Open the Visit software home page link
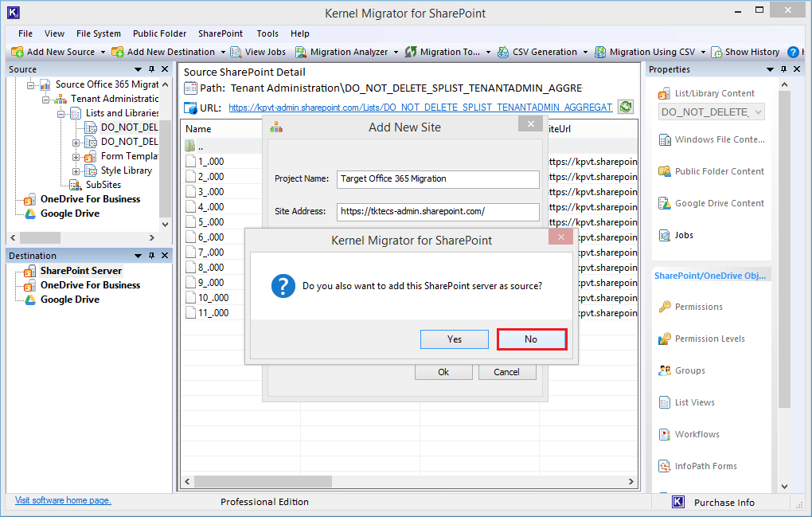812x517 pixels. coord(63,500)
